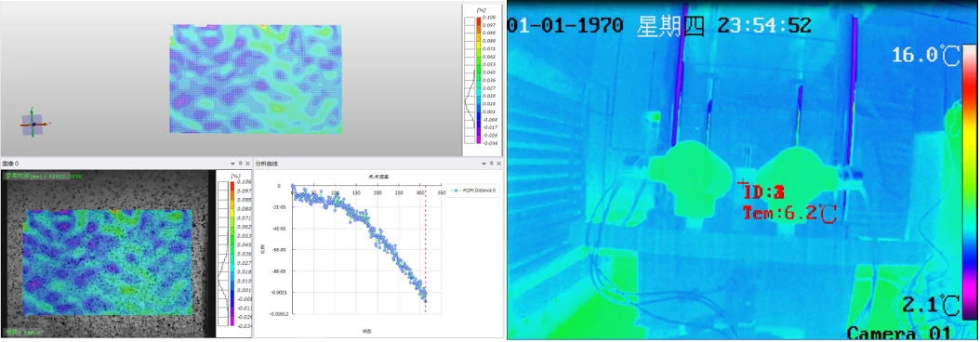Click the color scale bar in image panel
The width and height of the screenshot is (980, 342).
point(232,253)
